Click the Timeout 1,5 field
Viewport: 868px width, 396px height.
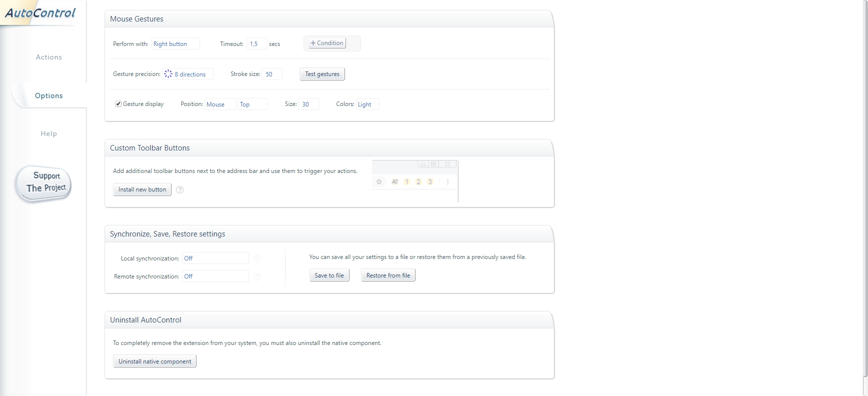coord(257,44)
